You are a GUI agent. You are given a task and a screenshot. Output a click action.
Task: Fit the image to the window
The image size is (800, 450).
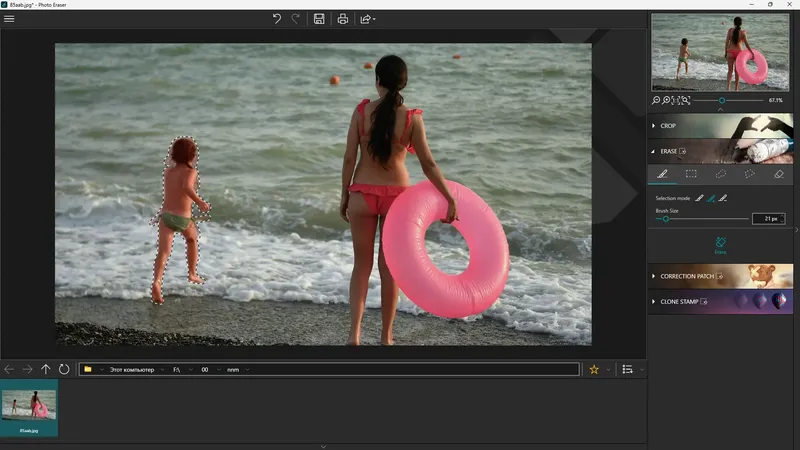[x=686, y=101]
